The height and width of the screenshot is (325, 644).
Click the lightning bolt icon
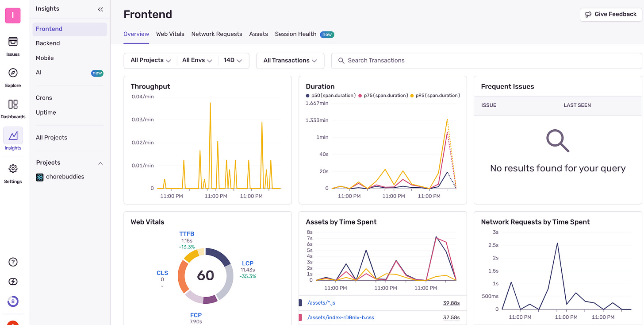point(13,282)
